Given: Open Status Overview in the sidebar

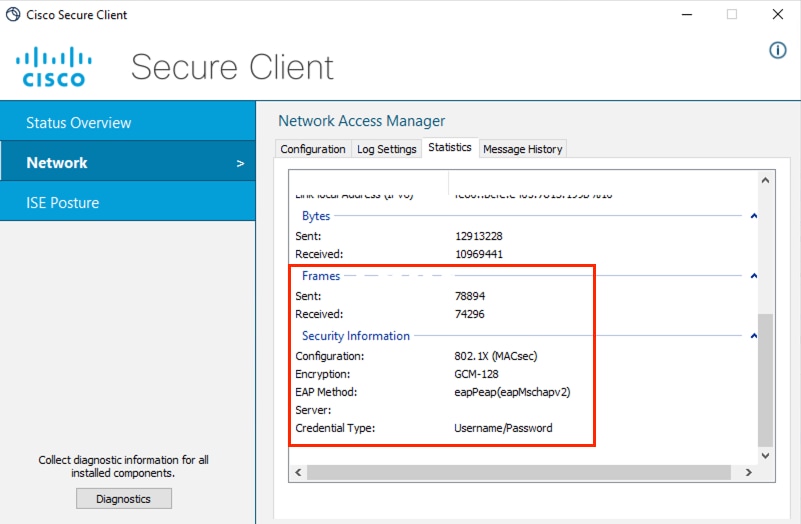Looking at the screenshot, I should [127, 123].
